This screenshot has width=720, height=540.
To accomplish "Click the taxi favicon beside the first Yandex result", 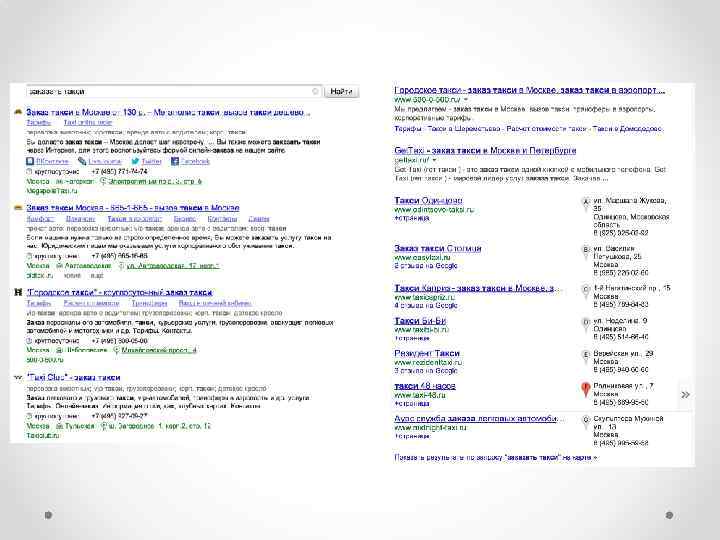I will 18,112.
